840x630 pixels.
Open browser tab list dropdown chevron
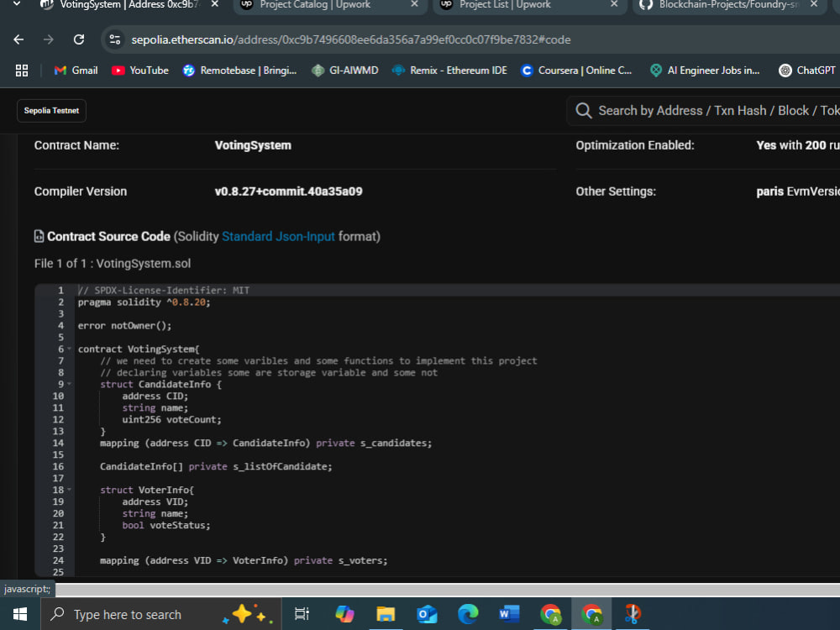click(17, 4)
